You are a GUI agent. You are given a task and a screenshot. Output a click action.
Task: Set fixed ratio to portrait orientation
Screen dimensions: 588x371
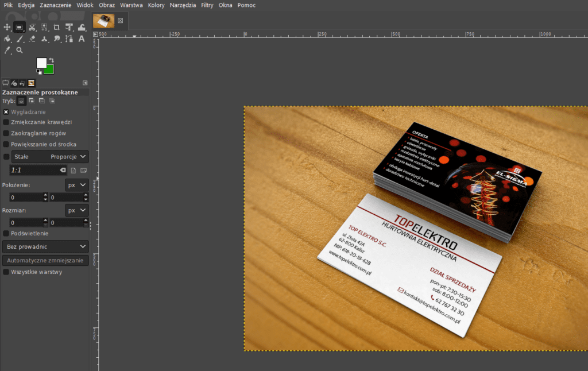point(73,171)
